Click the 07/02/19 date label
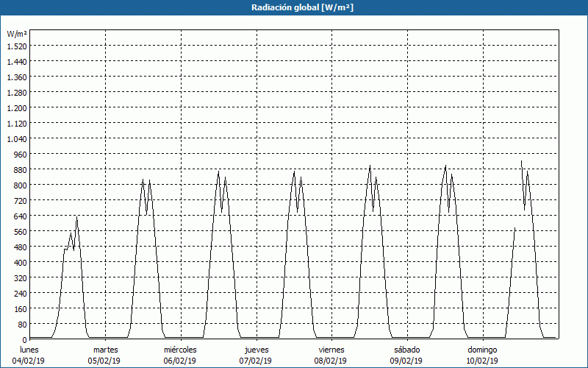This screenshot has width=588, height=368. tap(255, 361)
